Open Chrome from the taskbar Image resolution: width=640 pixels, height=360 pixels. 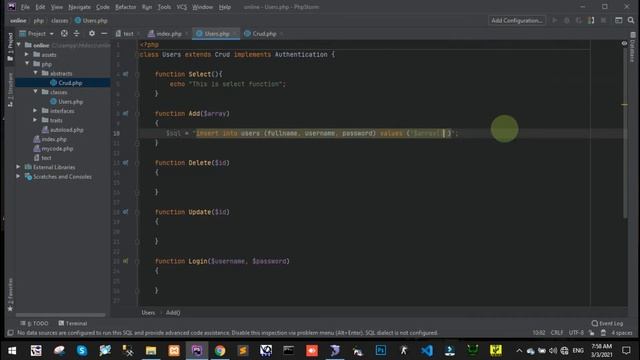pos(220,350)
